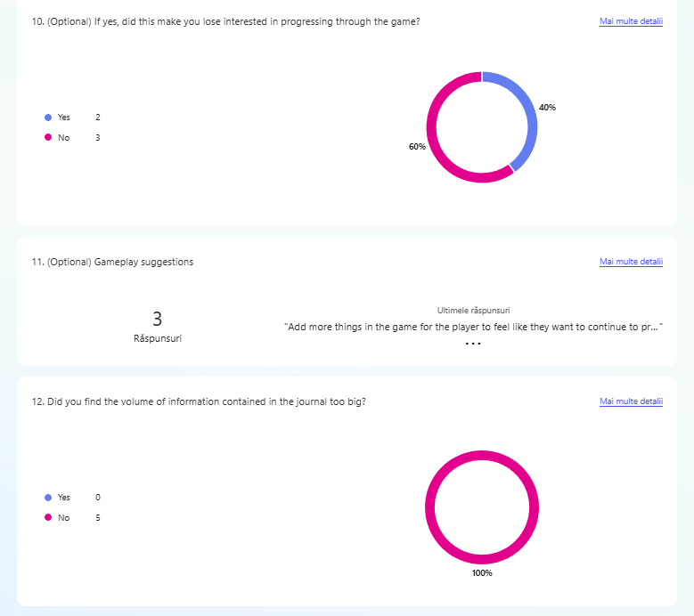Click the 'Ultimele răspunsuri' heading
Viewport: 694px width, 616px height.
click(473, 310)
